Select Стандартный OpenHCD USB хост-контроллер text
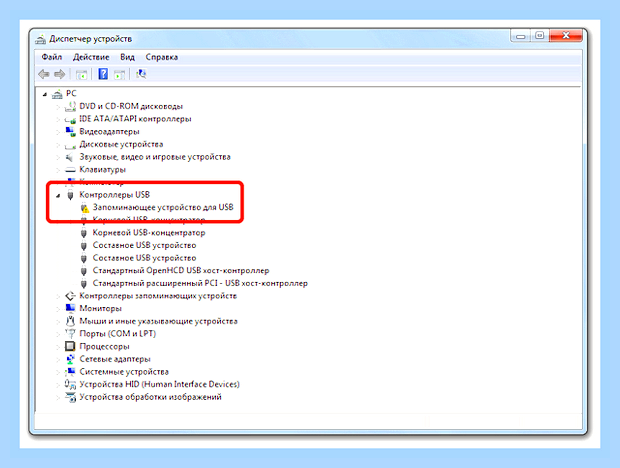 181,271
